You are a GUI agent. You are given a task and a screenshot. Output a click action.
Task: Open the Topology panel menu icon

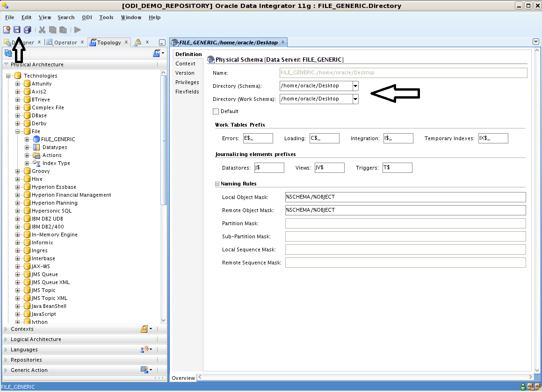(x=159, y=53)
